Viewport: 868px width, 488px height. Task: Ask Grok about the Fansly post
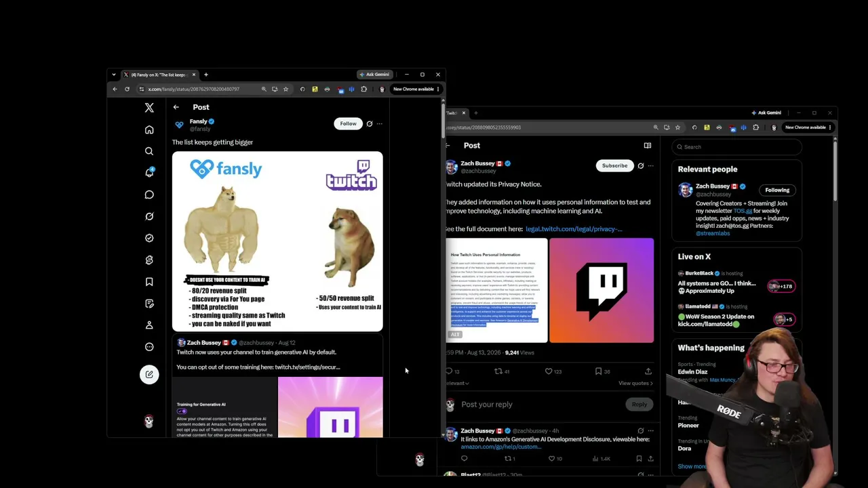pyautogui.click(x=370, y=123)
